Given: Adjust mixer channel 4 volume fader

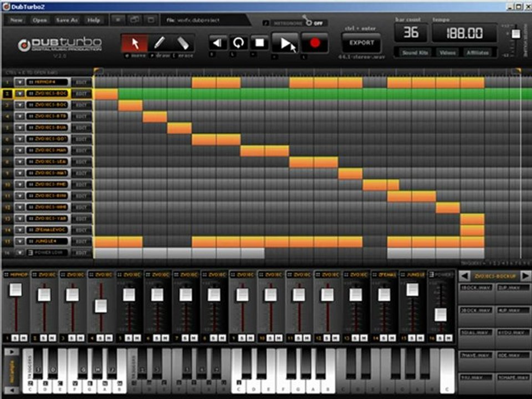Looking at the screenshot, I should pos(101,306).
